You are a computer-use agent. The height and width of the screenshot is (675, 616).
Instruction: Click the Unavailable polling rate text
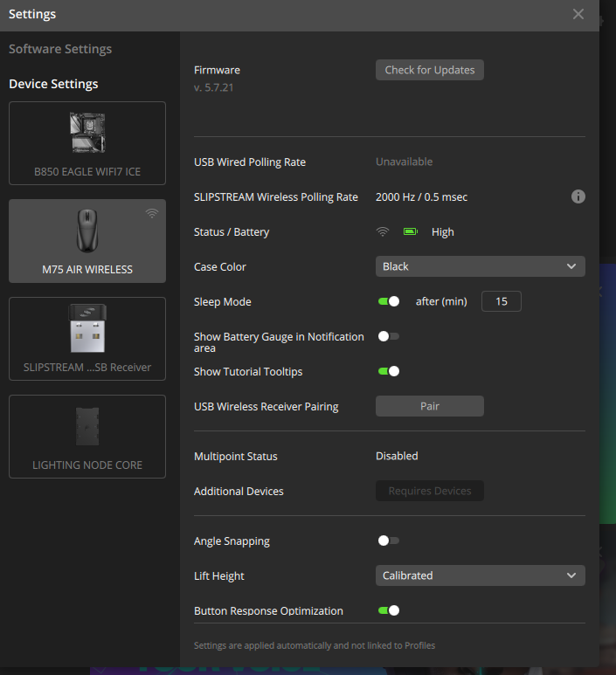pyautogui.click(x=404, y=162)
